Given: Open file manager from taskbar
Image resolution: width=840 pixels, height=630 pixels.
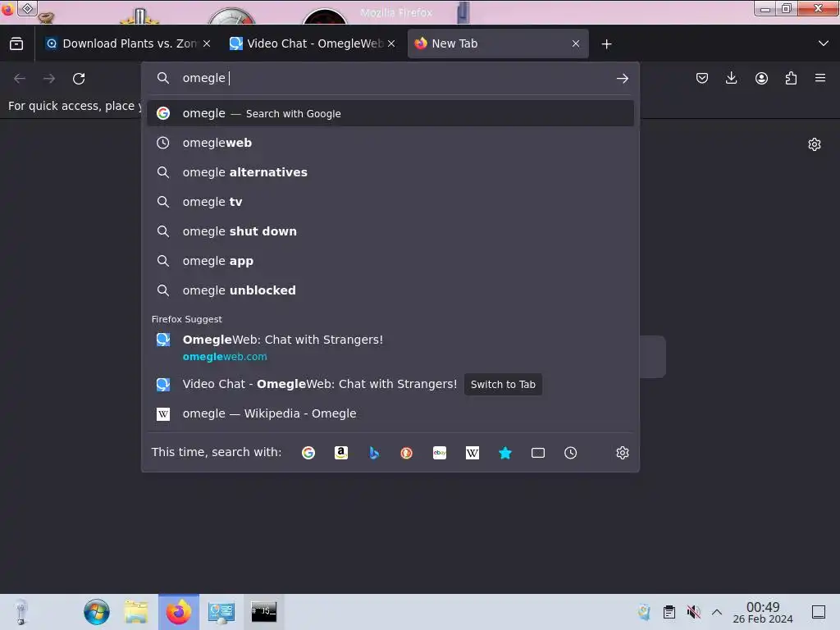Looking at the screenshot, I should (x=136, y=612).
